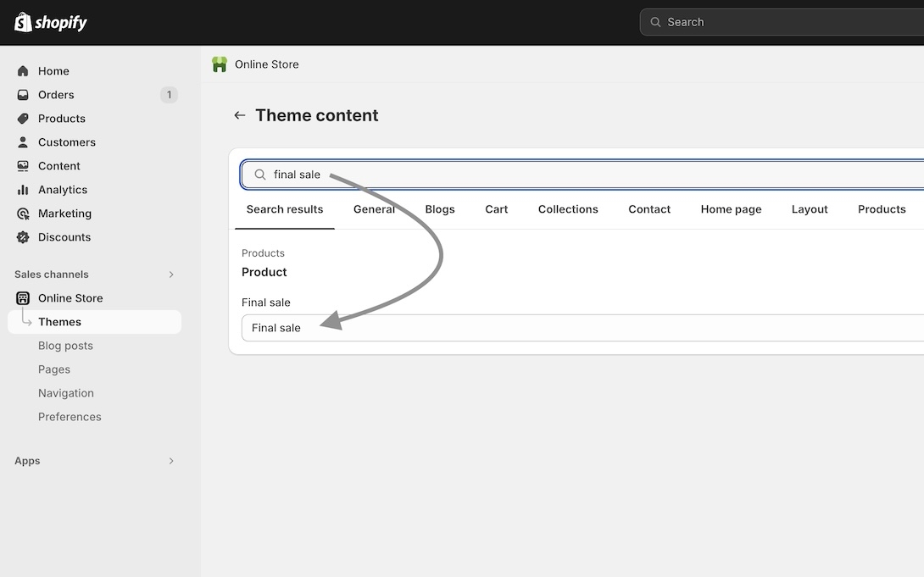Switch to the Cart tab
The width and height of the screenshot is (924, 577).
pyautogui.click(x=496, y=209)
